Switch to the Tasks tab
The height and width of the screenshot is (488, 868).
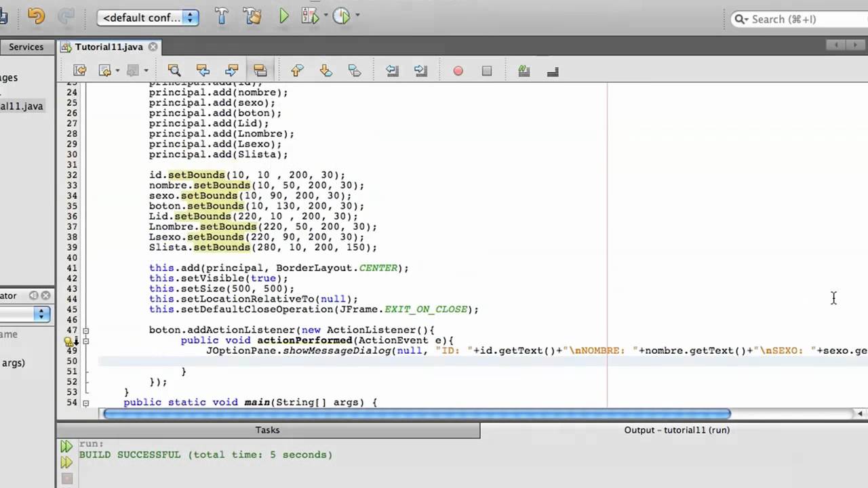click(x=267, y=430)
